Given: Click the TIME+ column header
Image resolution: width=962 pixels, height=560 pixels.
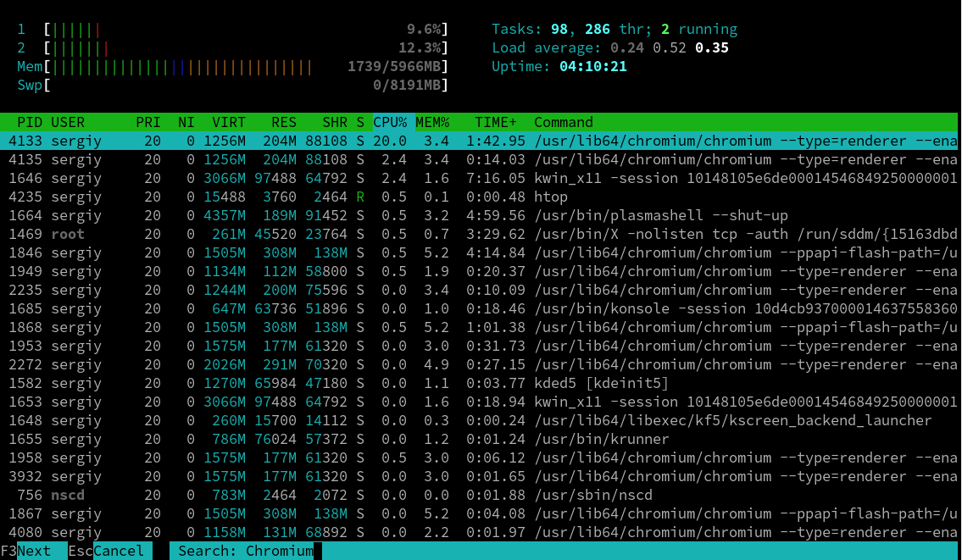Looking at the screenshot, I should [495, 122].
